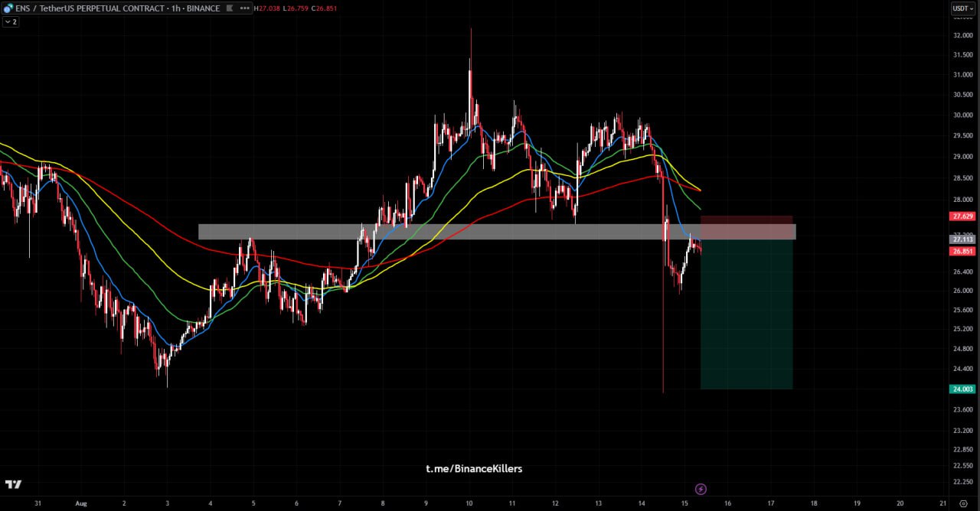
Task: Click the 18 date on time axis
Action: [x=814, y=503]
